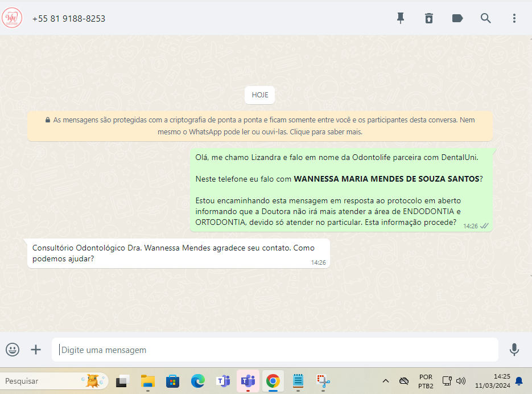Viewport: 532px width, 394px height.
Task: Open the attach plus menu
Action: click(x=36, y=350)
